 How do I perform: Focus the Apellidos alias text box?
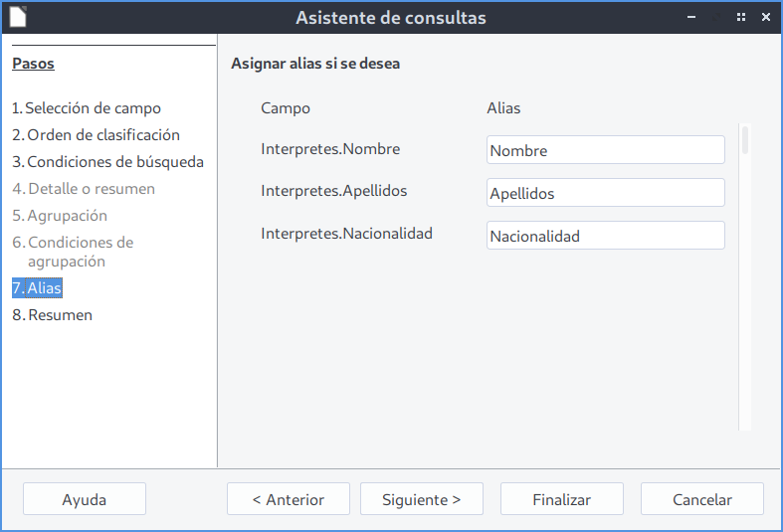pyautogui.click(x=605, y=193)
